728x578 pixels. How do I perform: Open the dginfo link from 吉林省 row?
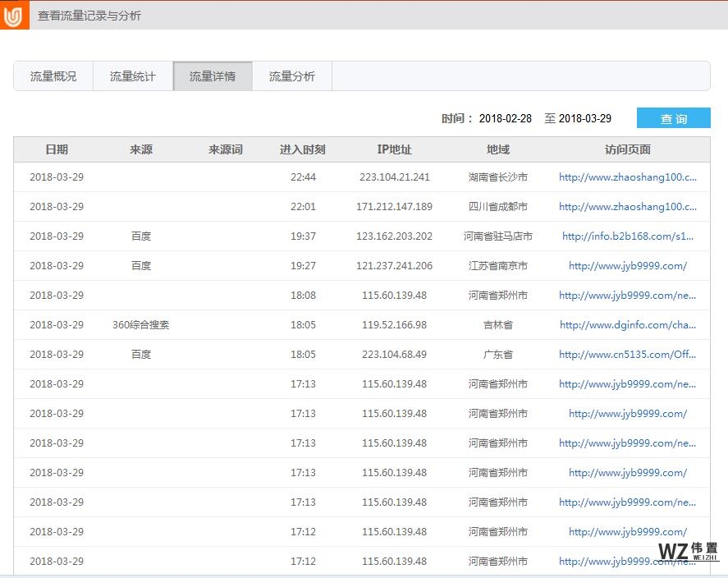click(x=628, y=324)
